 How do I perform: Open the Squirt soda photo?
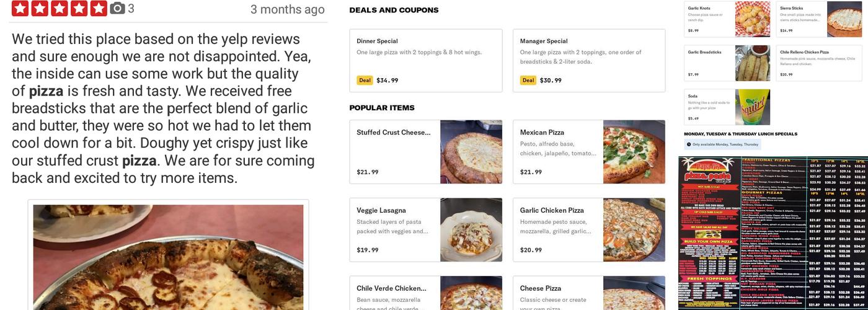pos(752,107)
